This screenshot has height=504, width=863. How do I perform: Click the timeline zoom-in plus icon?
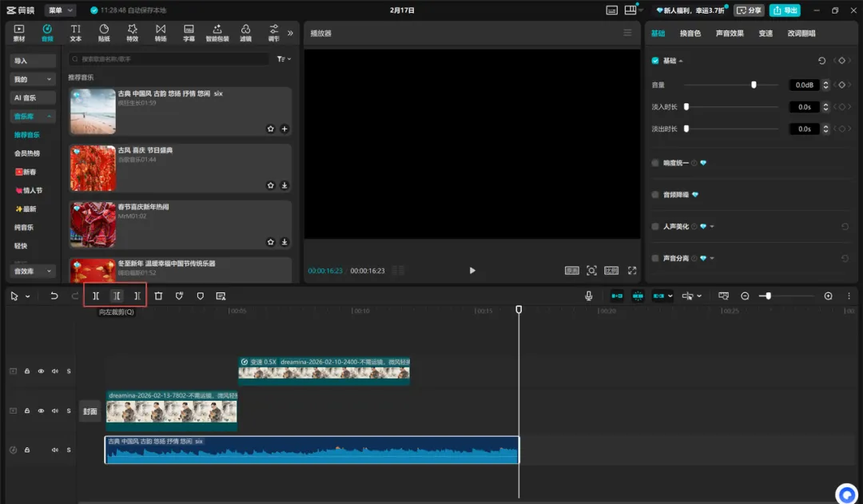tap(828, 296)
